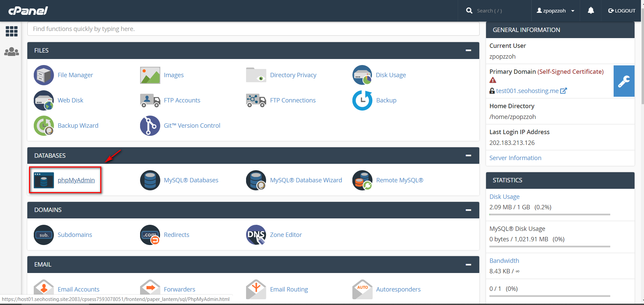Viewport: 644px width, 305px height.
Task: Click the Backup clock icon
Action: (x=362, y=100)
